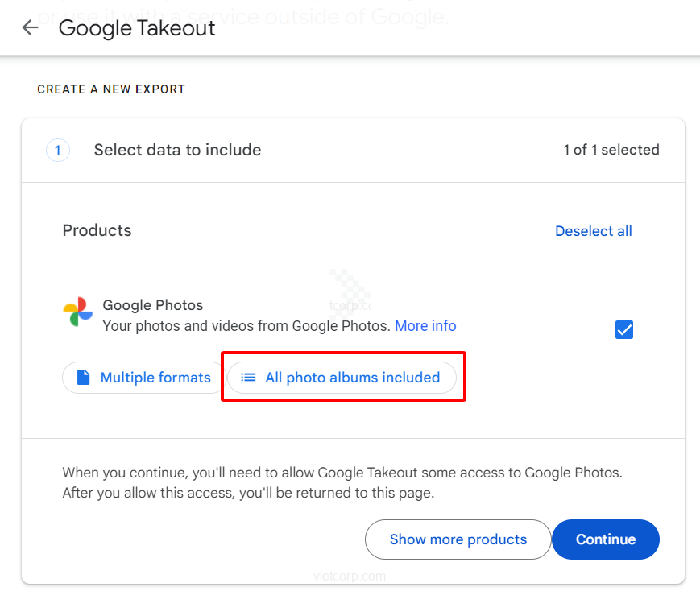The width and height of the screenshot is (700, 591).
Task: Click the Google Takeout access notice paragraph
Action: coord(342,482)
